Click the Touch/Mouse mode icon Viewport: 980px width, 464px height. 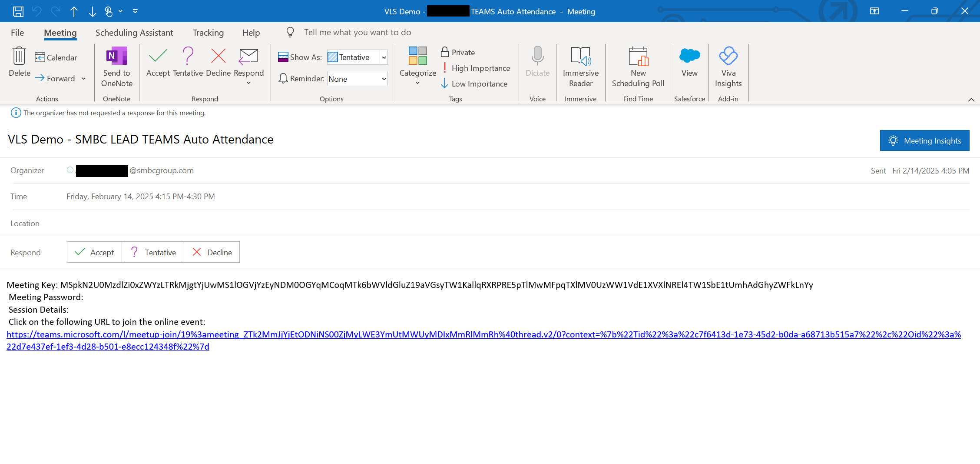(109, 11)
